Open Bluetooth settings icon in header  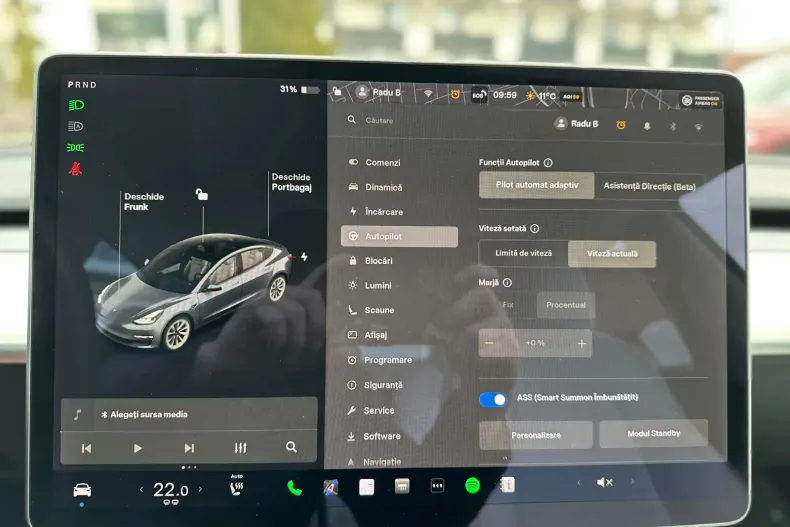click(673, 126)
